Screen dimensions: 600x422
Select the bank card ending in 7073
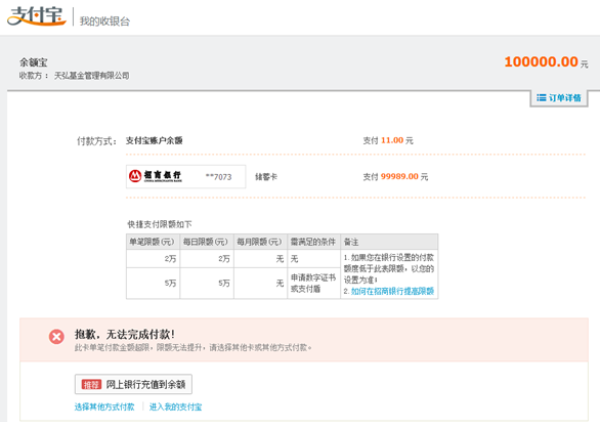pyautogui.click(x=218, y=177)
